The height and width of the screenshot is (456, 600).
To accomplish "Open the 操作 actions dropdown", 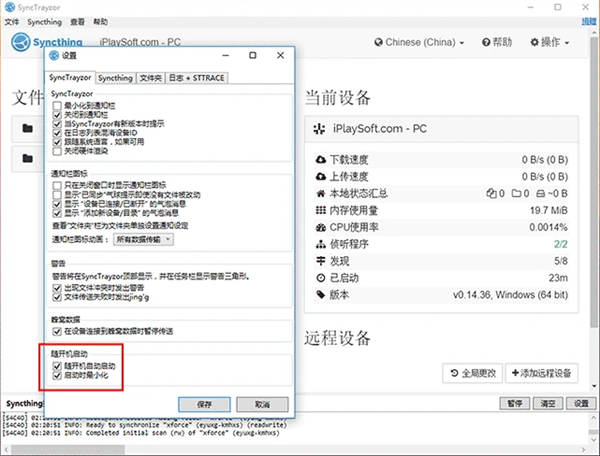I will (550, 42).
